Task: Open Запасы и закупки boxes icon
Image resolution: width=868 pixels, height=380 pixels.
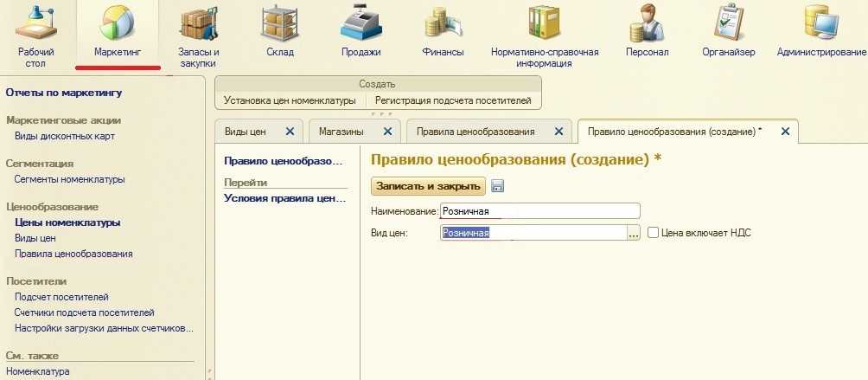Action: 198,23
